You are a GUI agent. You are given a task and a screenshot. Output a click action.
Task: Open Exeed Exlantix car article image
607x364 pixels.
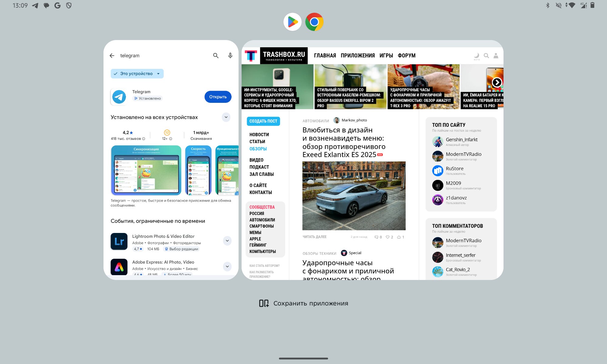pyautogui.click(x=354, y=196)
